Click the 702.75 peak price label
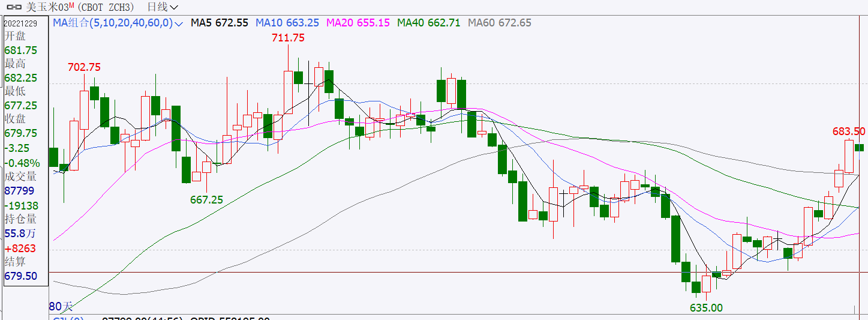868x320 pixels. [x=84, y=67]
